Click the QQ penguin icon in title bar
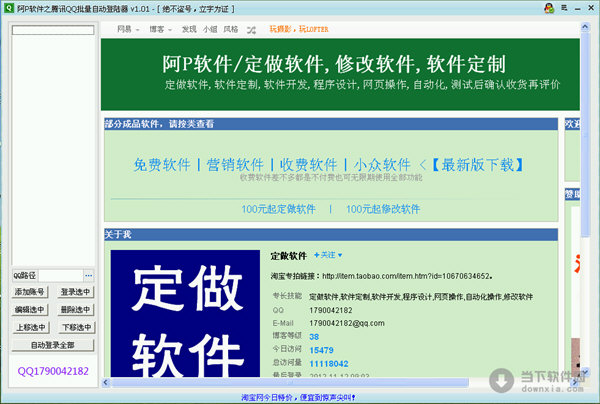Viewport: 600px width, 404px height. tap(549, 8)
